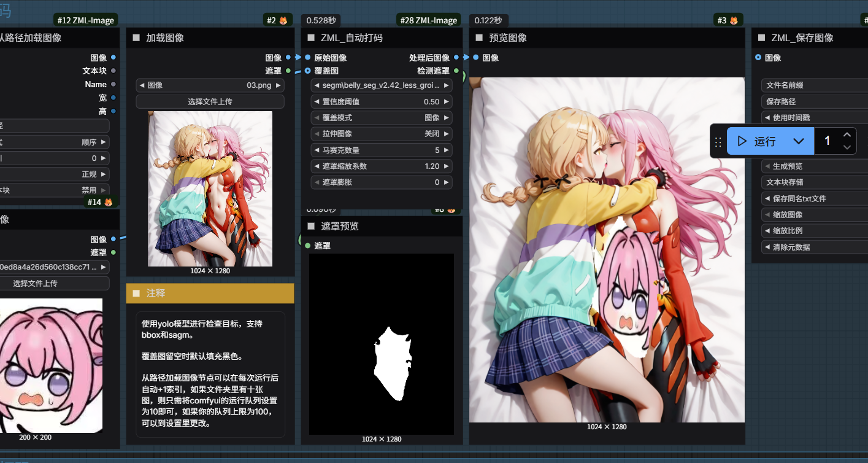868x463 pixels.
Task: Grab the drag handle beside the 运行 button
Action: coord(718,141)
